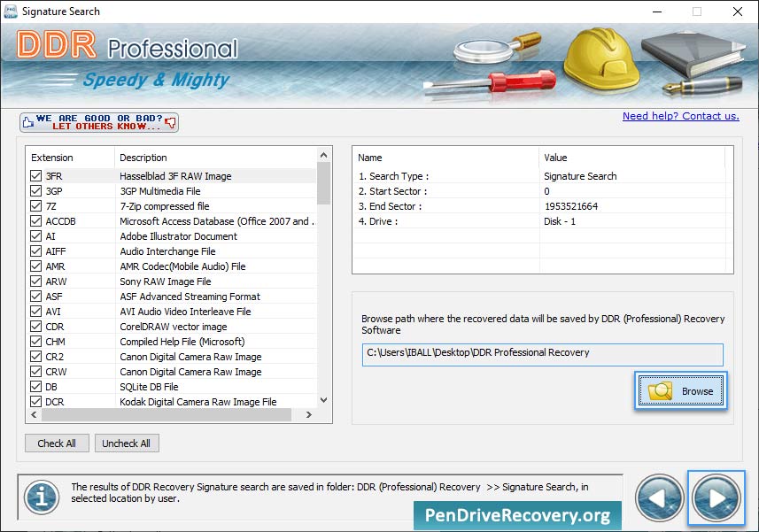Toggle the AMR extension checkbox

[35, 266]
